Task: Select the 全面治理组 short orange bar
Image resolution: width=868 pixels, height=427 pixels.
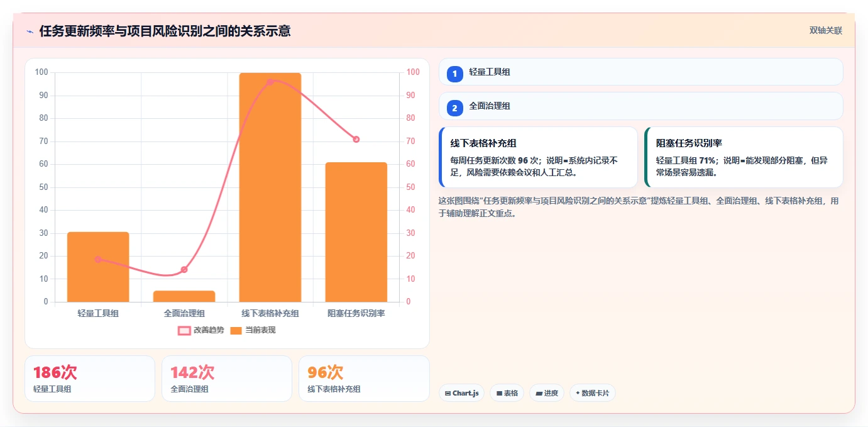Action: [x=184, y=296]
